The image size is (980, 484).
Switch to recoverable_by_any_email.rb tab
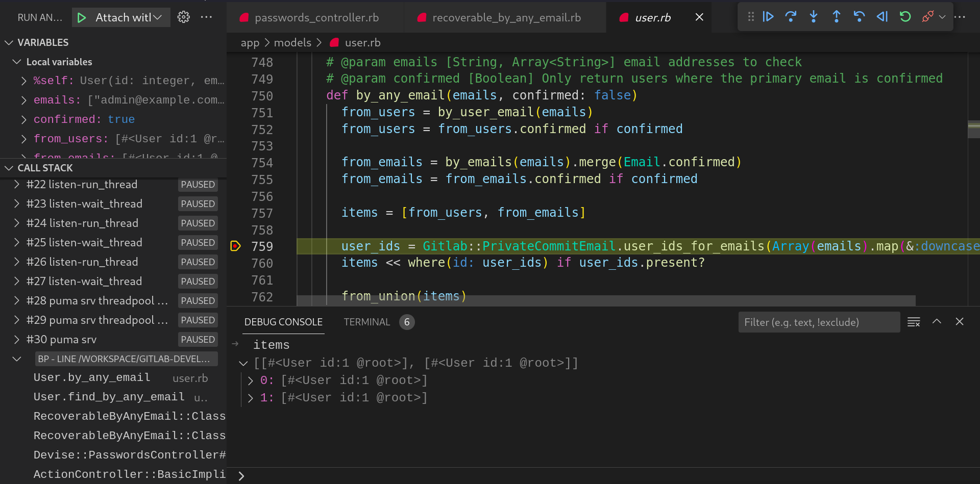point(505,18)
